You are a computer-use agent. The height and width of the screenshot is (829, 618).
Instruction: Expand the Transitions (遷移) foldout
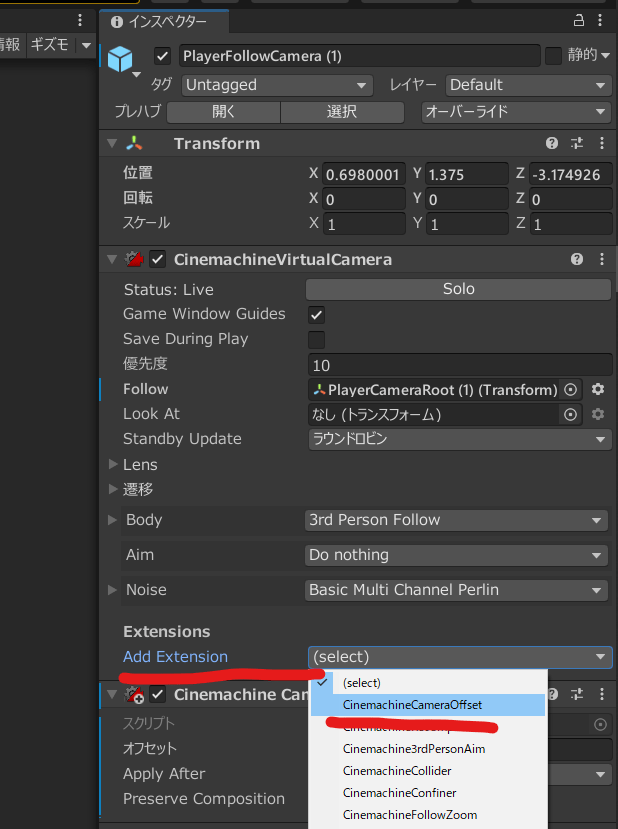click(113, 489)
